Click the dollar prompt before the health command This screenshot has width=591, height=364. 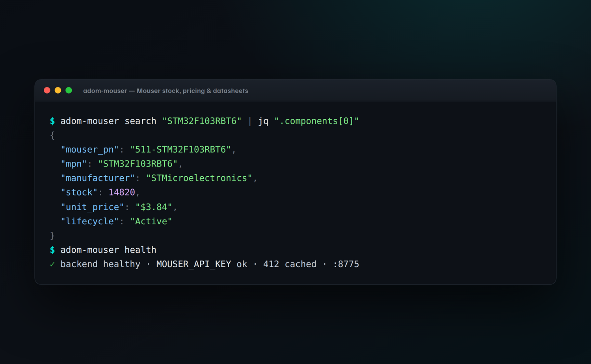[52, 250]
